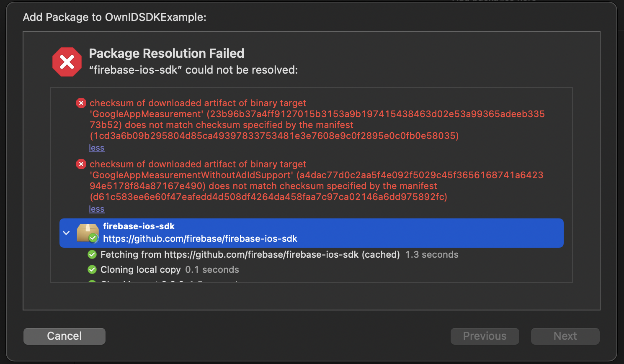624x364 pixels.
Task: Click the error icon beside the GoogleAppMeasurementWithoutAdIdSupport message
Action: (81, 164)
